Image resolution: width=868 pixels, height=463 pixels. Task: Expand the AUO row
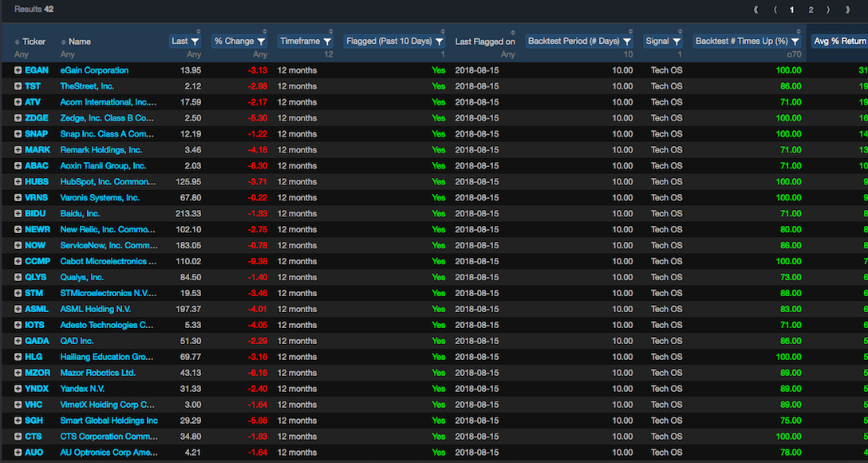18,453
